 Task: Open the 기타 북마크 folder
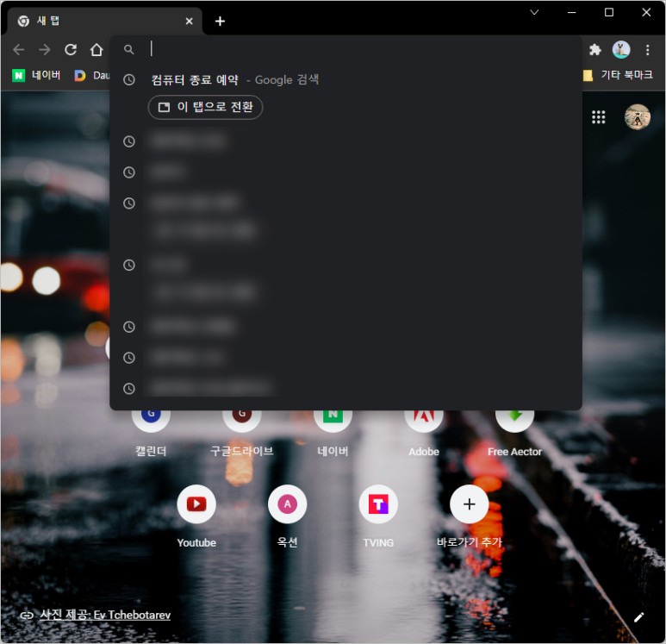tap(618, 75)
